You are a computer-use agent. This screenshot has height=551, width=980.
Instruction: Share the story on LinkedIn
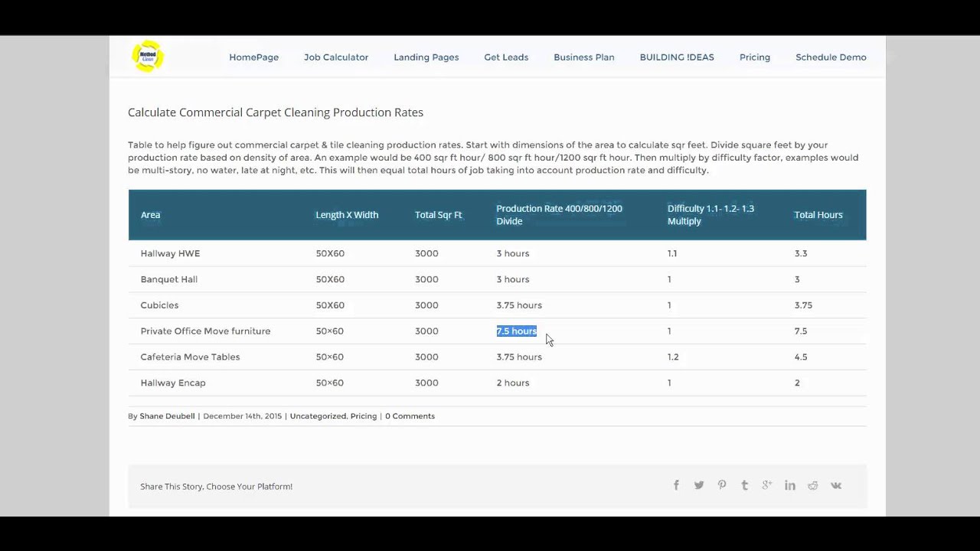(790, 485)
